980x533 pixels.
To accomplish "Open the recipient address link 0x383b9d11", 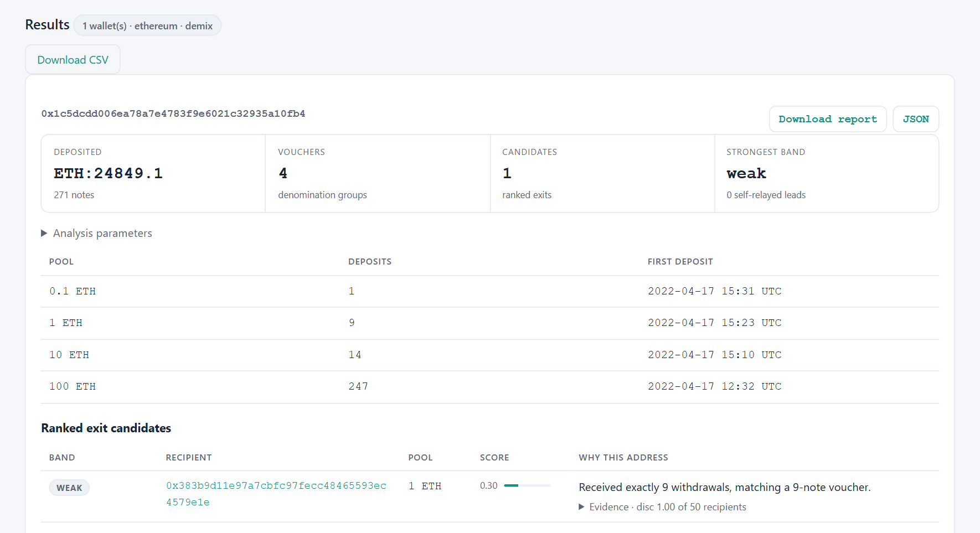I will 276,494.
